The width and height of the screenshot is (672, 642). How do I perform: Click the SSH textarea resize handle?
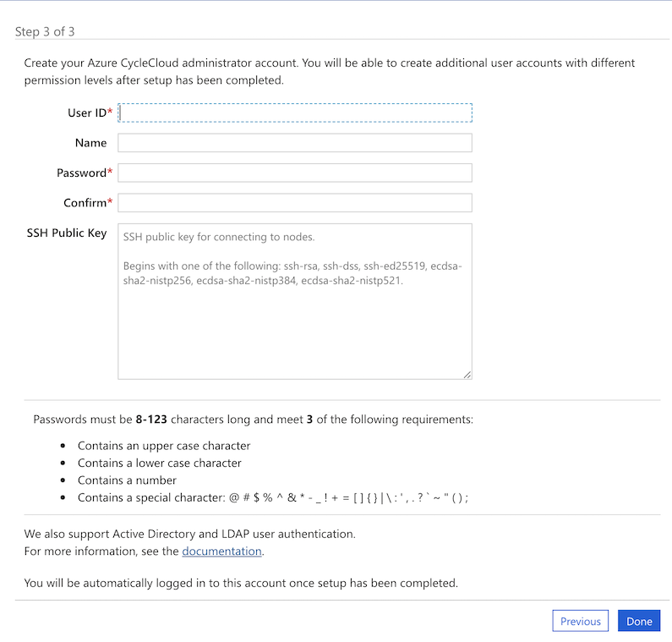(x=467, y=374)
